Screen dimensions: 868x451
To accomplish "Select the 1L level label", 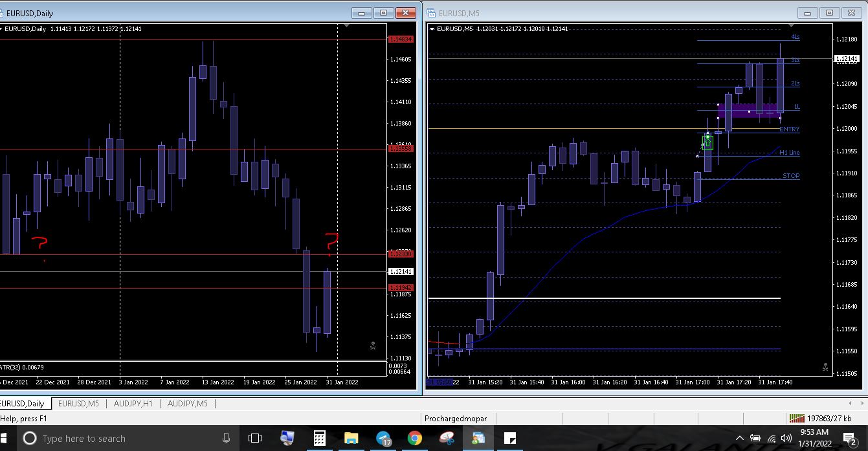I will tap(797, 106).
